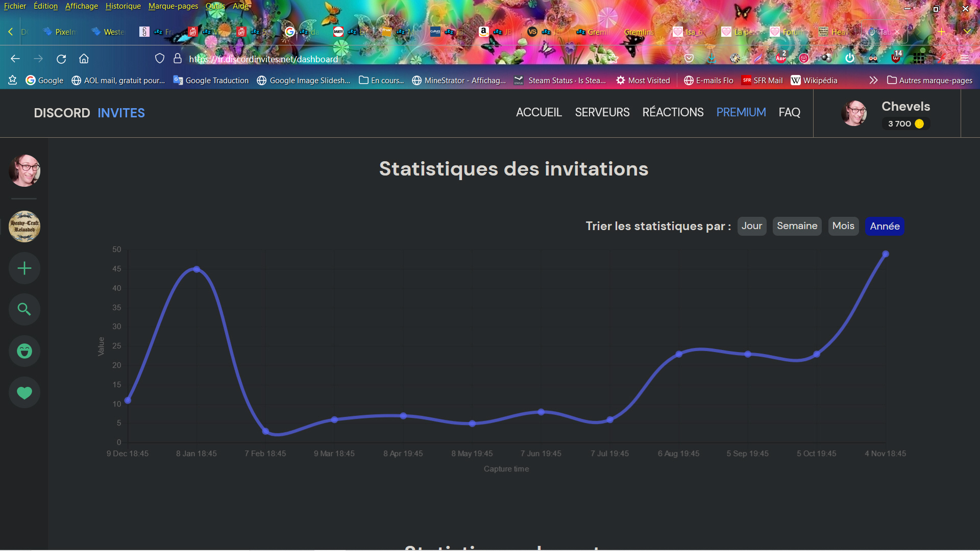Open the Adblock Plus extension icon
The width and height of the screenshot is (980, 551).
click(780, 58)
